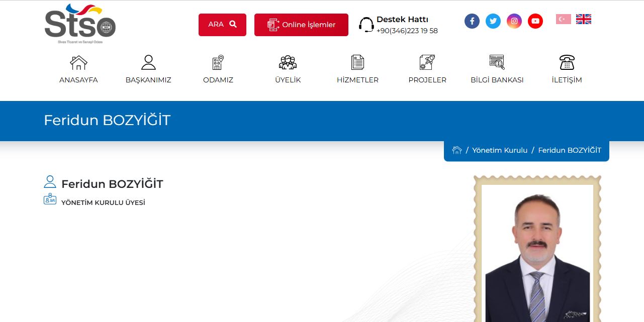Click the Destek Hattı label

click(402, 20)
